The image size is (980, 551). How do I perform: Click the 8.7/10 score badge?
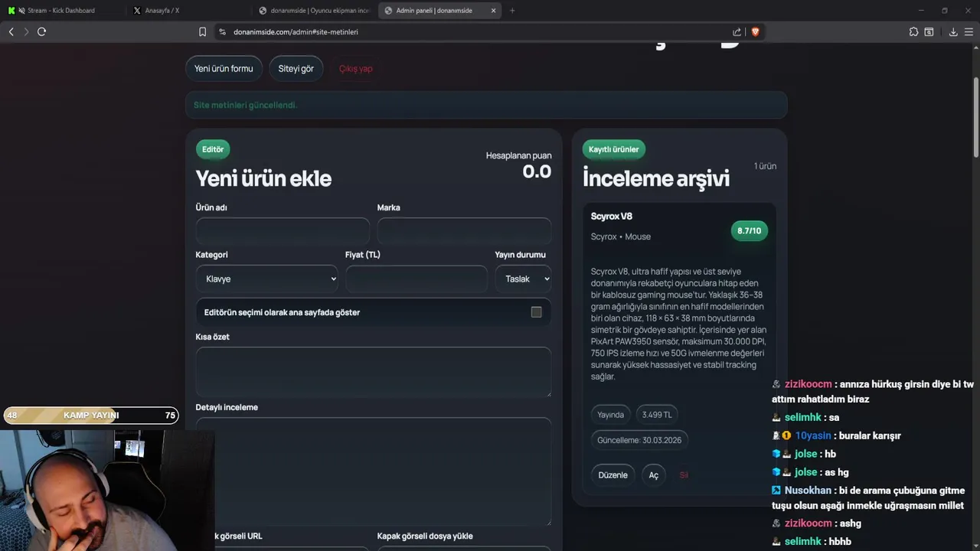(749, 230)
